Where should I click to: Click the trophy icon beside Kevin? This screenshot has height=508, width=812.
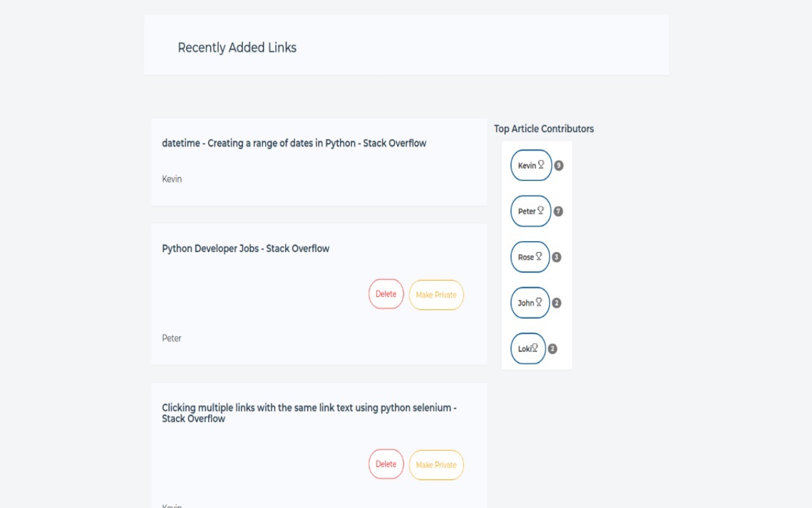pyautogui.click(x=541, y=165)
